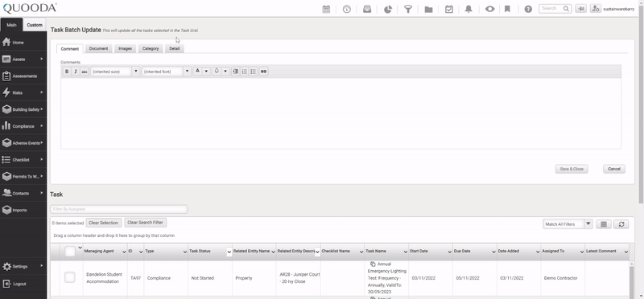Open the task calendar checkmark icon
644x299 pixels.
click(449, 9)
